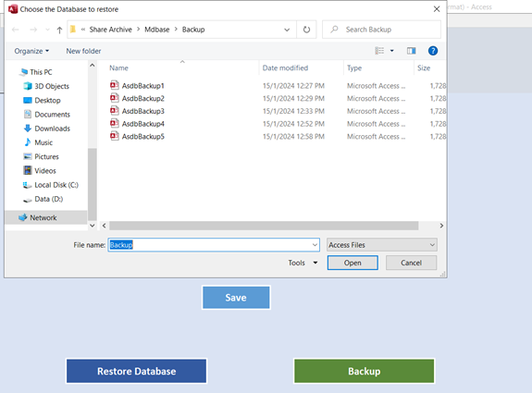This screenshot has height=393, width=532.
Task: Click Mdbase in breadcrumb path
Action: click(156, 30)
